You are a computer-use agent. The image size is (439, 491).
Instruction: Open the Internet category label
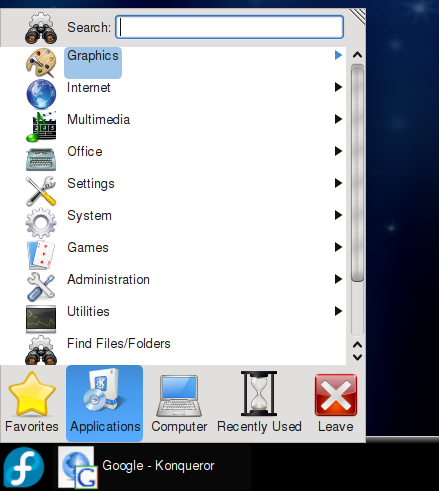(x=89, y=88)
